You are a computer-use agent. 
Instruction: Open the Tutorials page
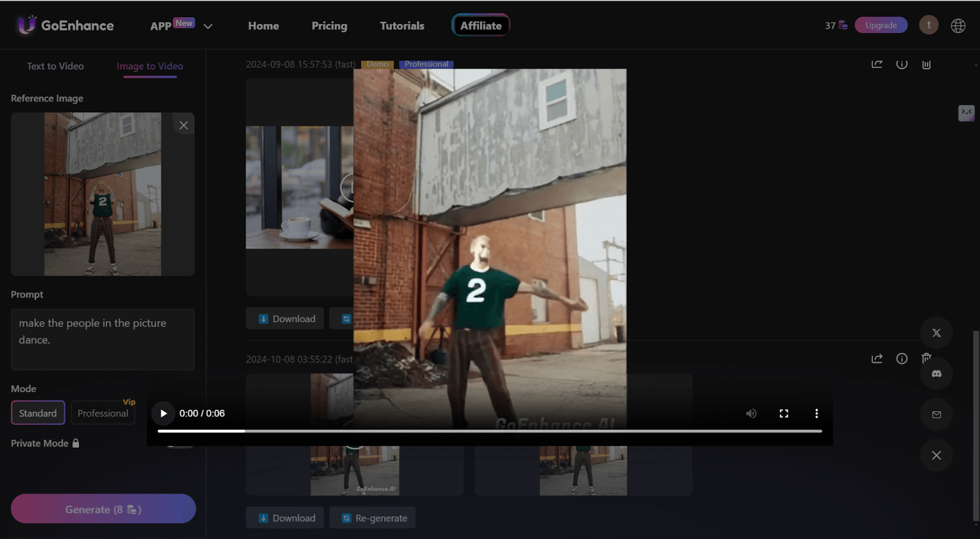[402, 26]
